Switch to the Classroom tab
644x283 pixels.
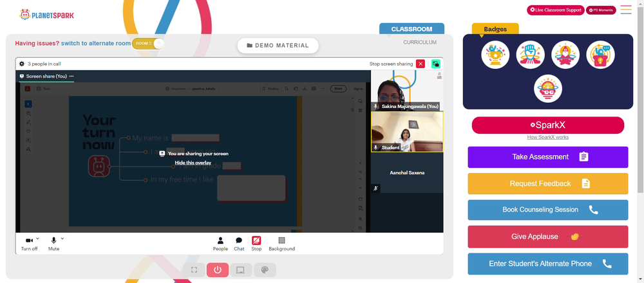pos(412,29)
